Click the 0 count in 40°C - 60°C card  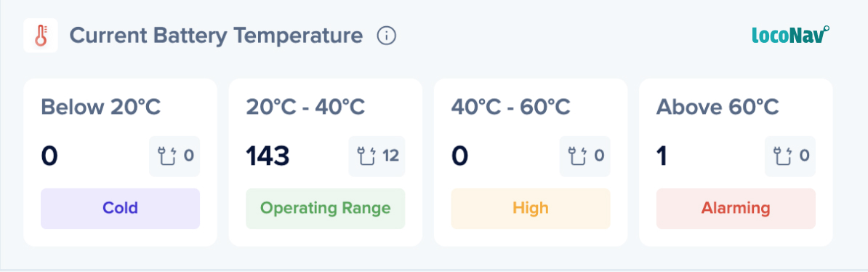[x=459, y=157]
